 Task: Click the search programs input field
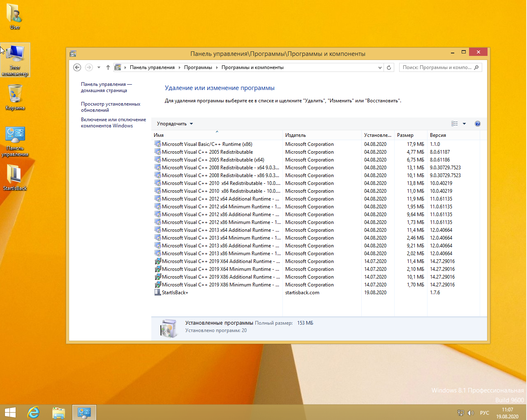click(x=437, y=67)
